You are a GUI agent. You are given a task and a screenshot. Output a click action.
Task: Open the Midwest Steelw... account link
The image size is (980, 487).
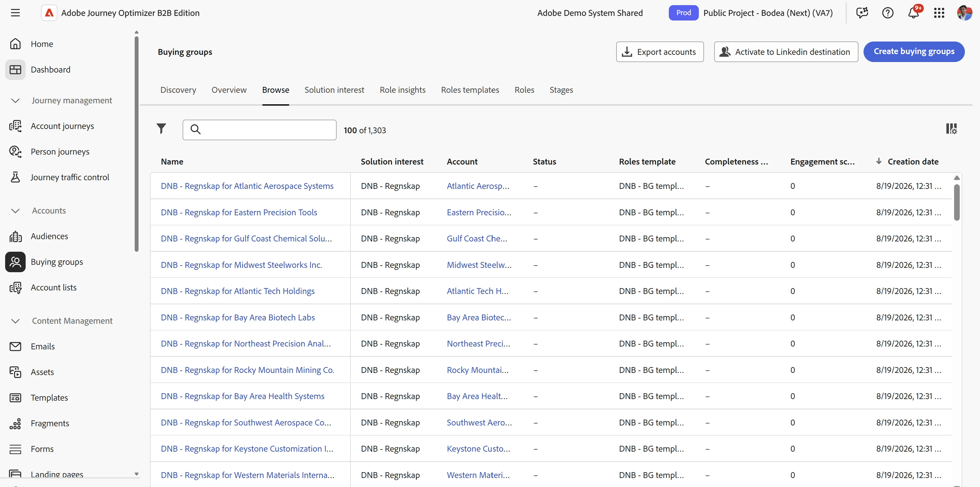(x=479, y=265)
